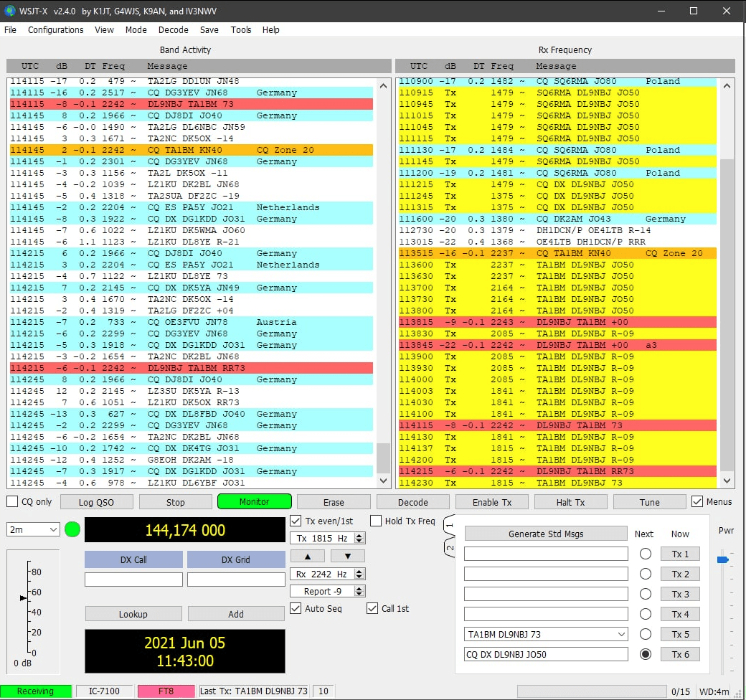
Task: Toggle the green Monitor button
Action: pyautogui.click(x=254, y=502)
